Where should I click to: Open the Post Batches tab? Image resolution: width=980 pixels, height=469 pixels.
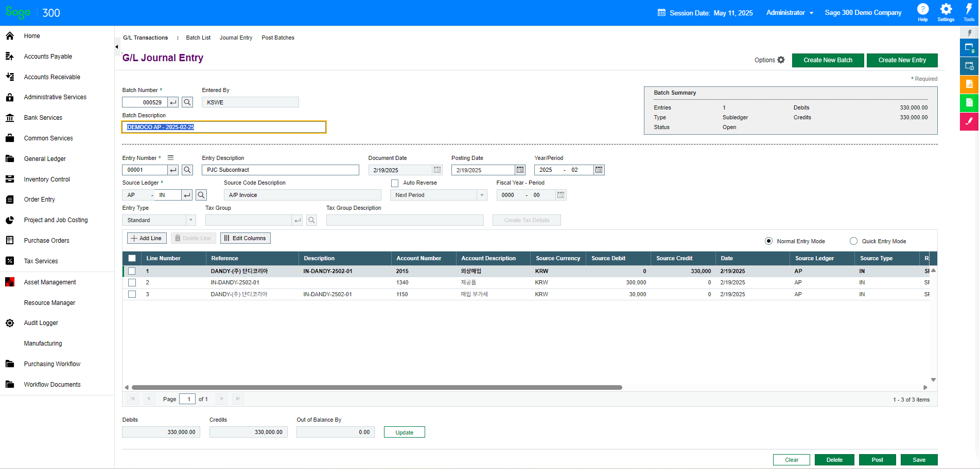point(278,38)
